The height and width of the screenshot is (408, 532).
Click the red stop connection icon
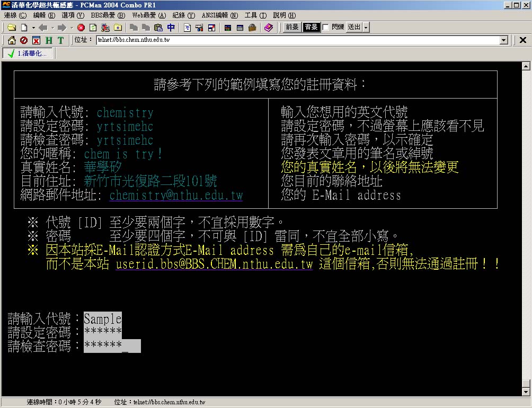pos(81,28)
